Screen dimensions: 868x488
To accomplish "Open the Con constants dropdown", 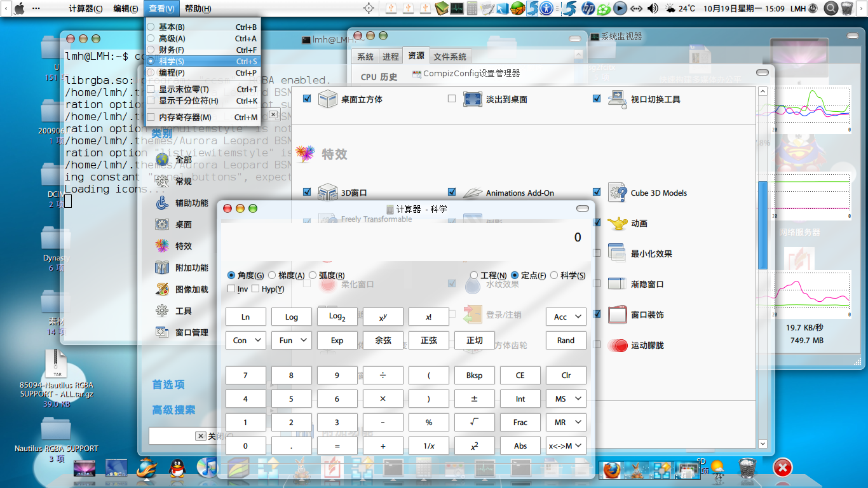I will coord(245,340).
